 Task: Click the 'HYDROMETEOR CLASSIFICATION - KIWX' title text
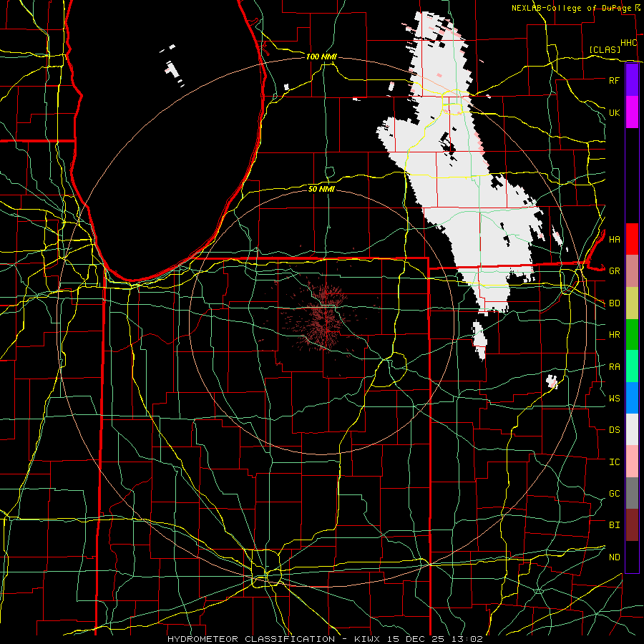pos(275,639)
